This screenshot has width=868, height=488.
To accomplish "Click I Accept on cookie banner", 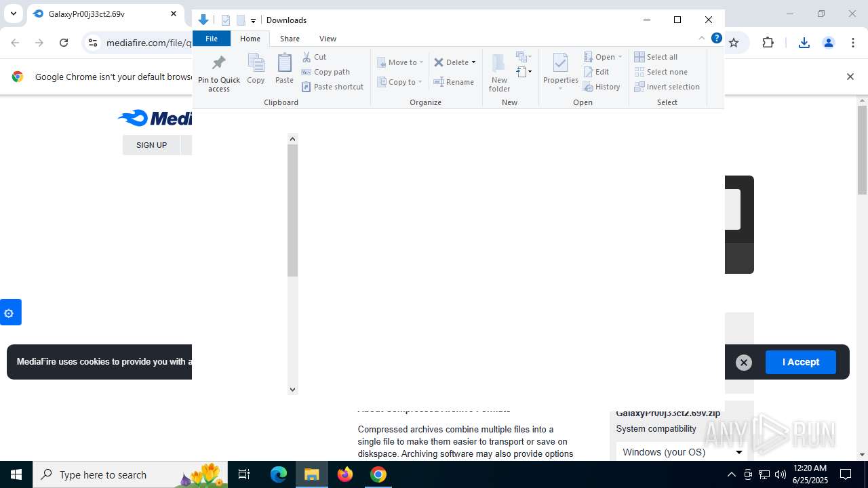I will tap(801, 362).
